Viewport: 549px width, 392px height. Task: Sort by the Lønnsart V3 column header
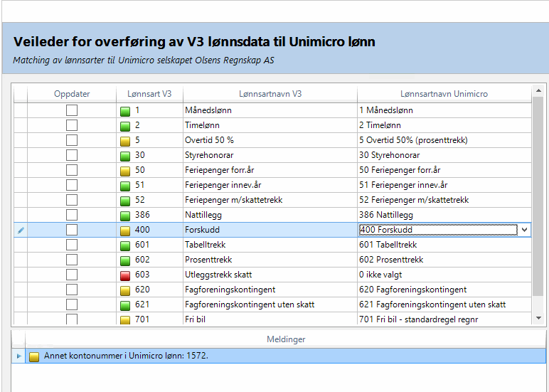149,94
